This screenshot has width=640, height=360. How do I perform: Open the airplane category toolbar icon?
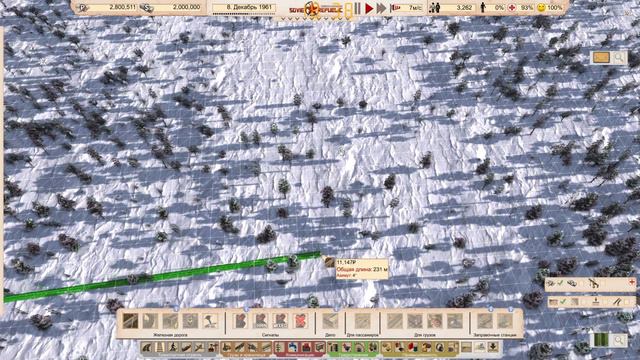[200, 347]
